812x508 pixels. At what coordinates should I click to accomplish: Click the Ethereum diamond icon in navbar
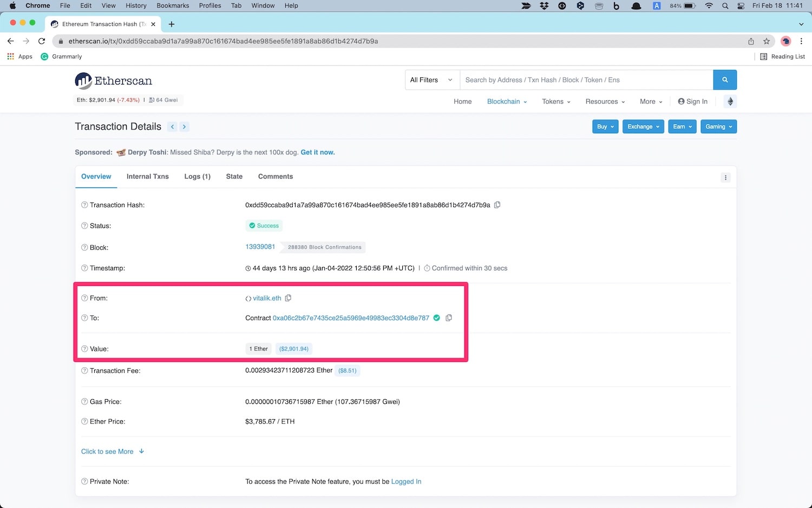(x=730, y=101)
